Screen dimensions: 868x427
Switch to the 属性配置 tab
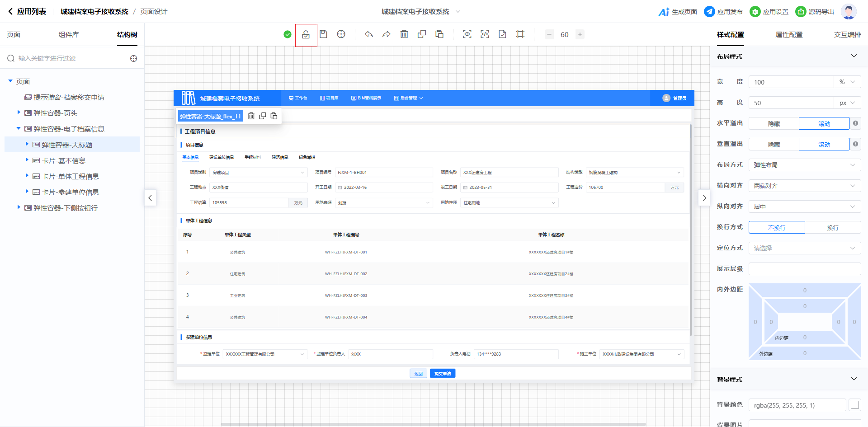789,35
